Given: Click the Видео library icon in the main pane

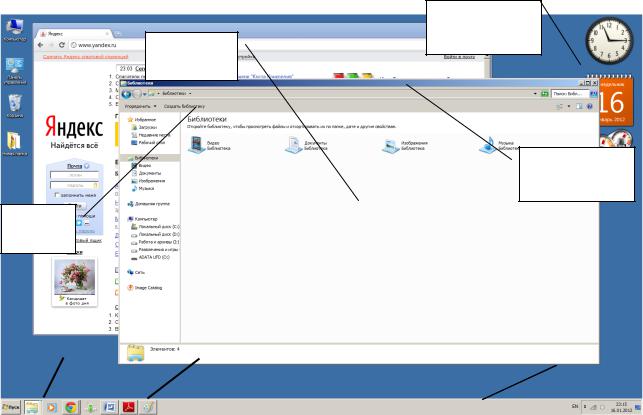Looking at the screenshot, I should [196, 145].
